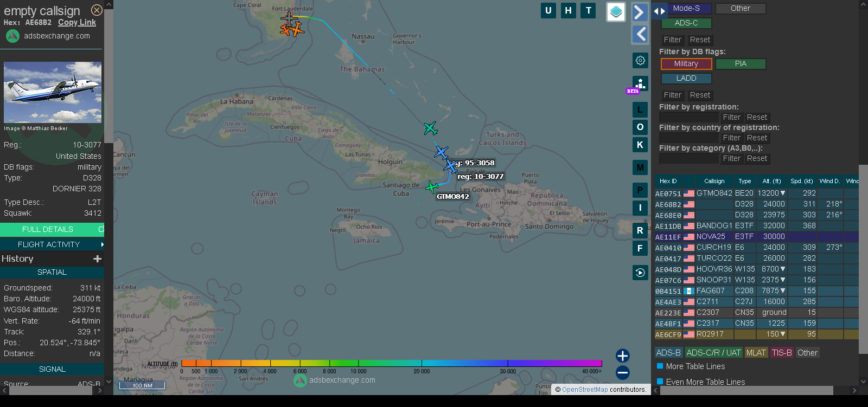Sort table by Type column
The height and width of the screenshot is (407, 868).
point(744,181)
